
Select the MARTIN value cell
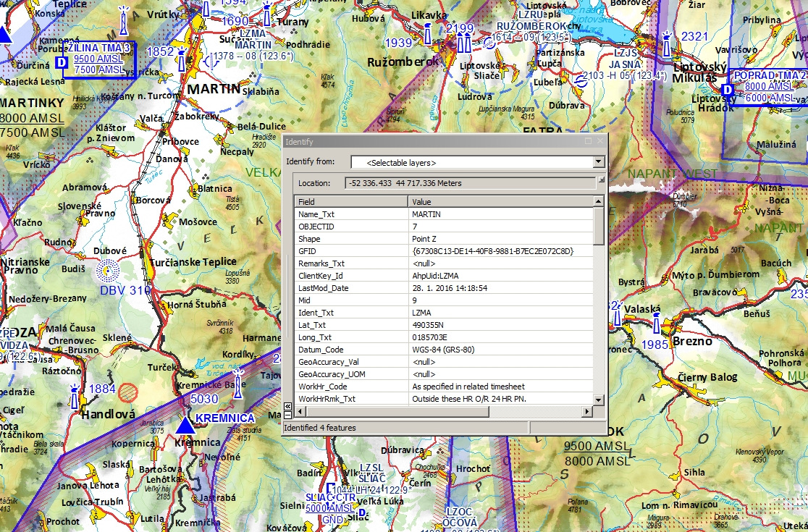point(500,214)
